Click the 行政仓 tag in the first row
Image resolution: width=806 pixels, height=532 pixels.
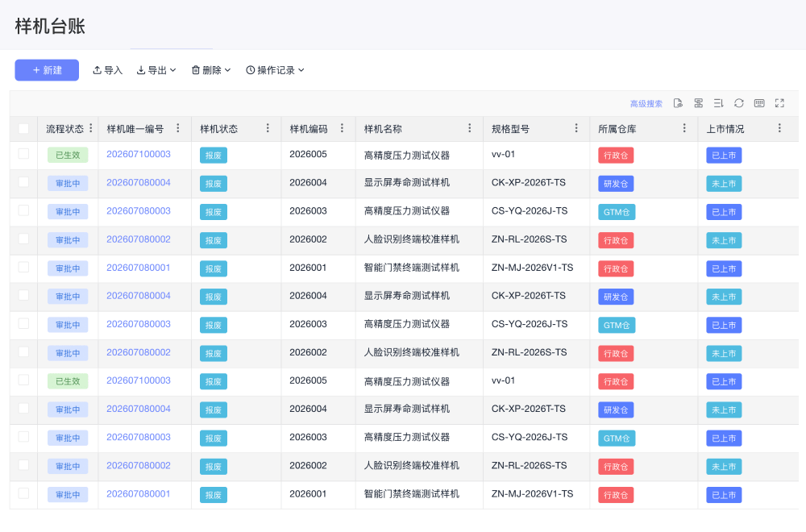[x=616, y=156]
